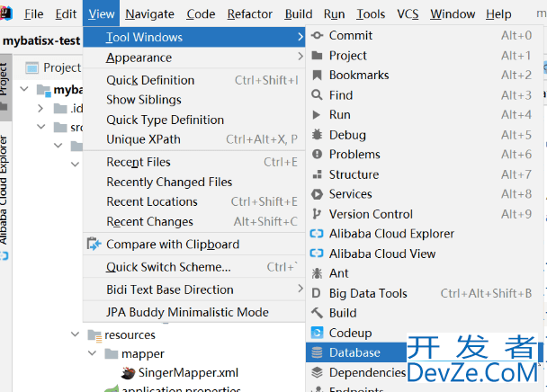Viewport: 547px width, 392px height.
Task: Choose Quick Switch Scheme entry
Action: [194, 267]
